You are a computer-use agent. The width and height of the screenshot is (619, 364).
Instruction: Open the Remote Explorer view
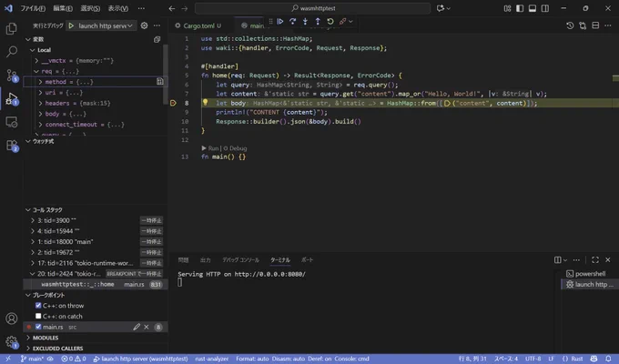12,122
